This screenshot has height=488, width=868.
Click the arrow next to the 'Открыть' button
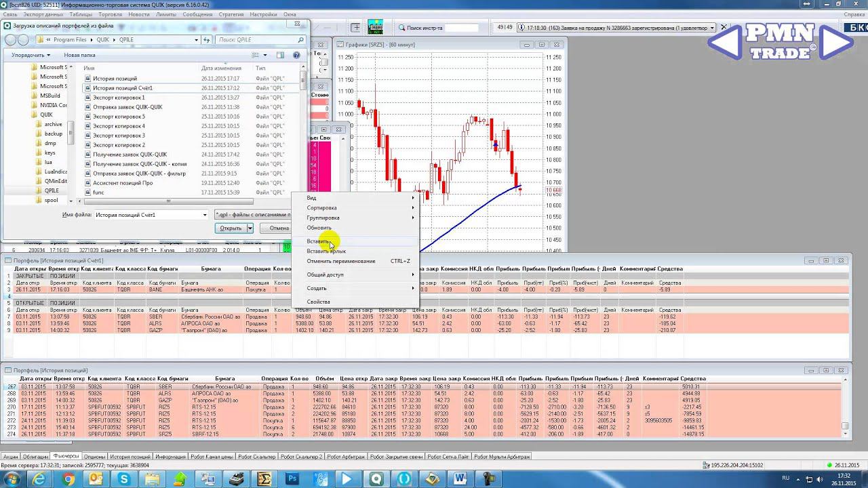(250, 228)
